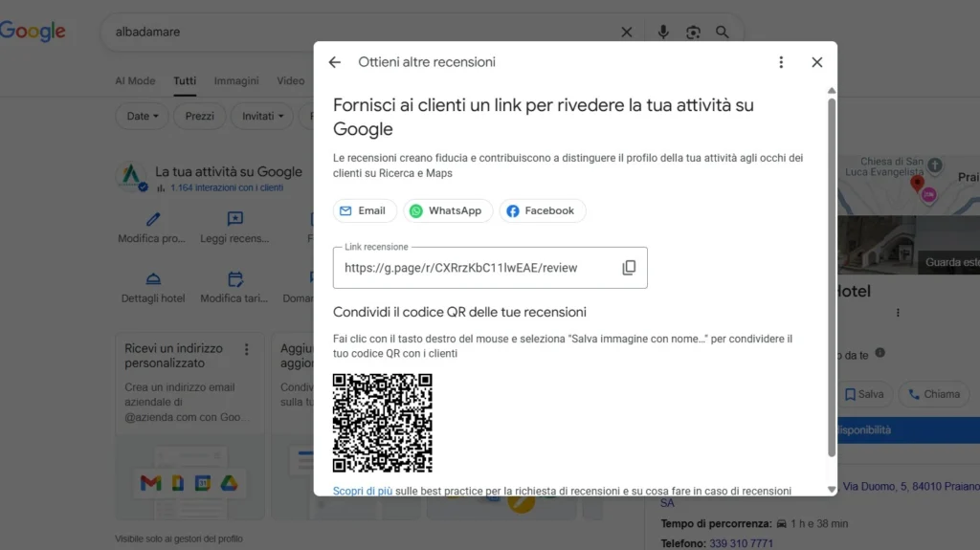Click the dialog scrollbar down arrow

[x=832, y=490]
